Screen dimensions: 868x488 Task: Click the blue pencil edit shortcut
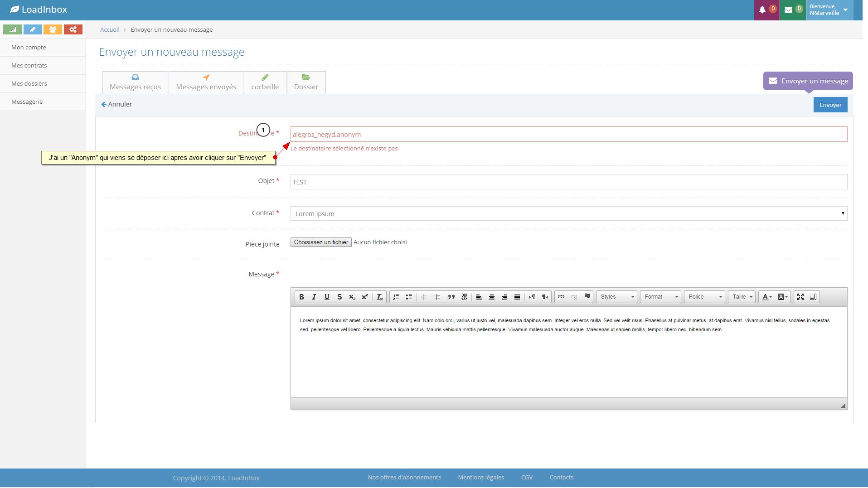click(33, 29)
